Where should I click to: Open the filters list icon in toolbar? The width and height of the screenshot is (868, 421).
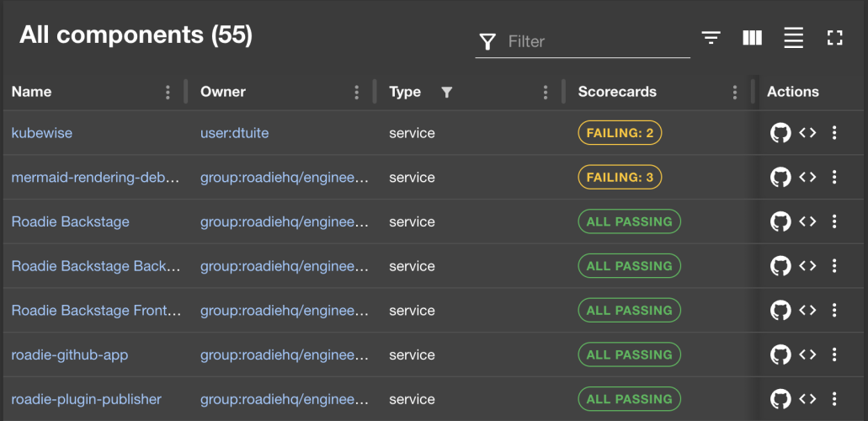tap(711, 38)
